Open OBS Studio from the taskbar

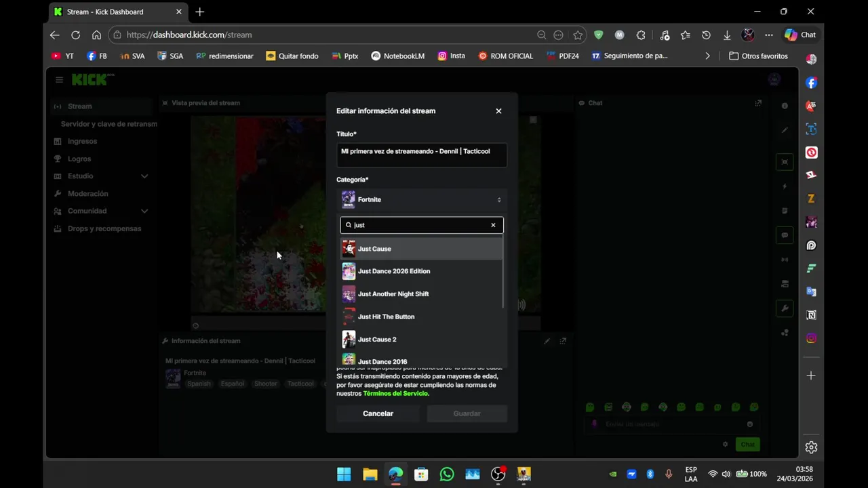tap(498, 474)
